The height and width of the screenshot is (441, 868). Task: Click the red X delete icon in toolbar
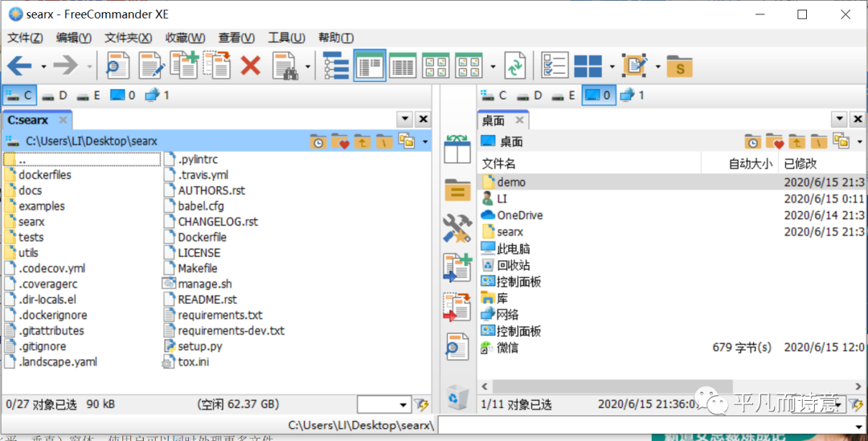pyautogui.click(x=251, y=66)
